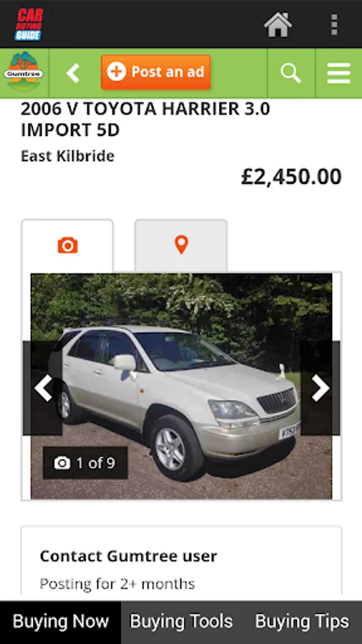Expand the hamburger navigation menu
The height and width of the screenshot is (644, 362).
[338, 74]
